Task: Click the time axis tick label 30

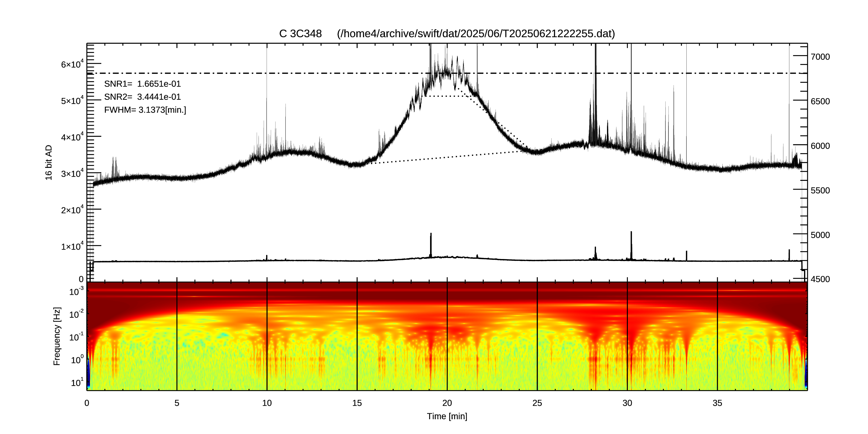Action: [627, 403]
